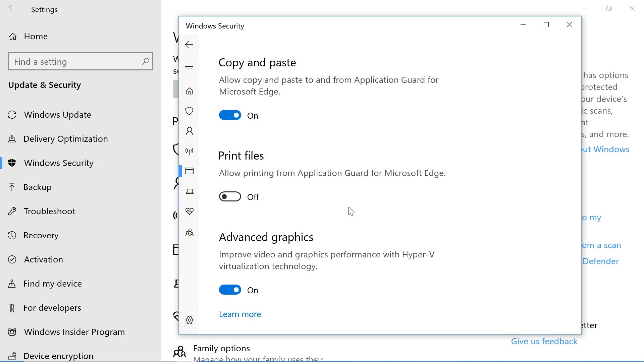This screenshot has width=644, height=362.
Task: Open the Learn more link
Action: point(240,314)
